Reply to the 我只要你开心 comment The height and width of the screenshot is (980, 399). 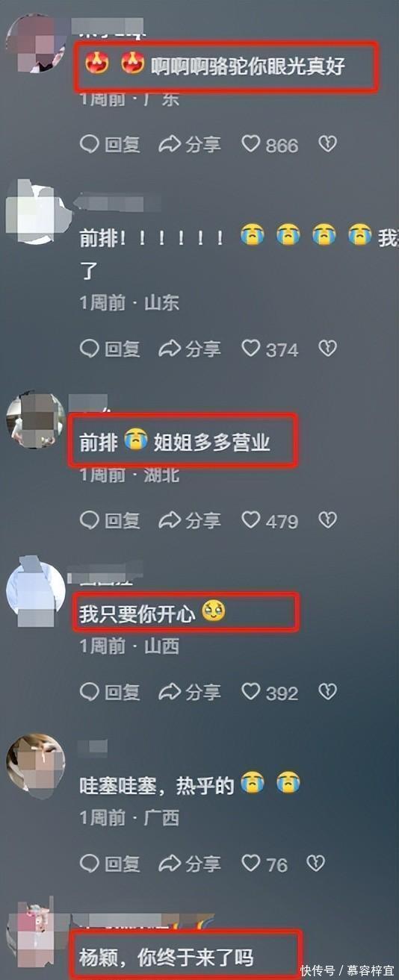[111, 693]
